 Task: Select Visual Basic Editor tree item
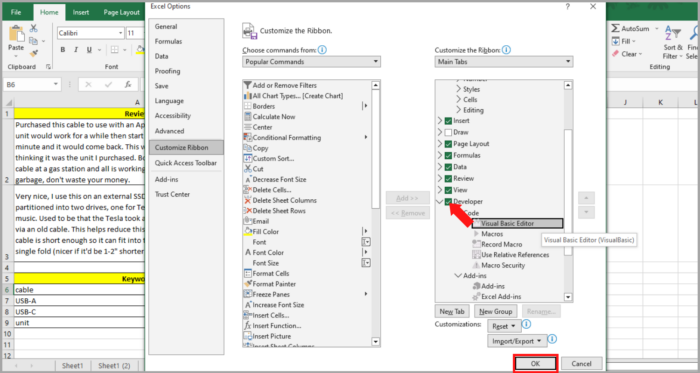517,224
